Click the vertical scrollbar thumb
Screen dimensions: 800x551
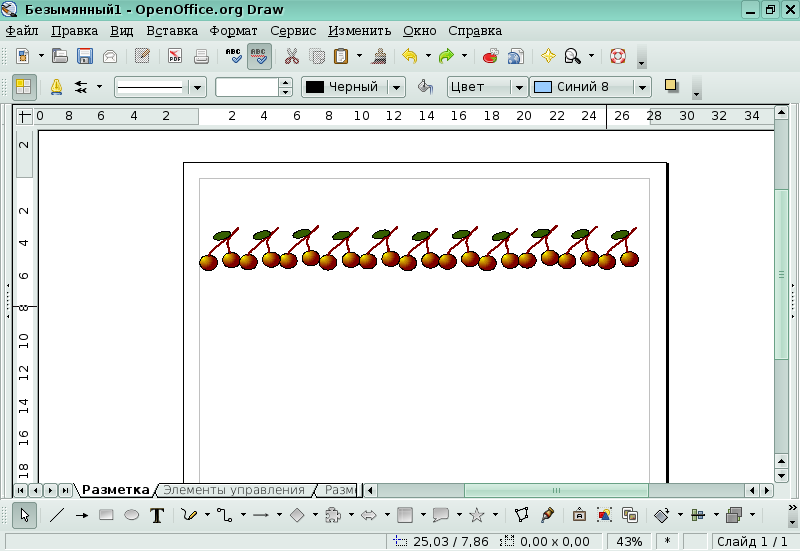pos(781,274)
